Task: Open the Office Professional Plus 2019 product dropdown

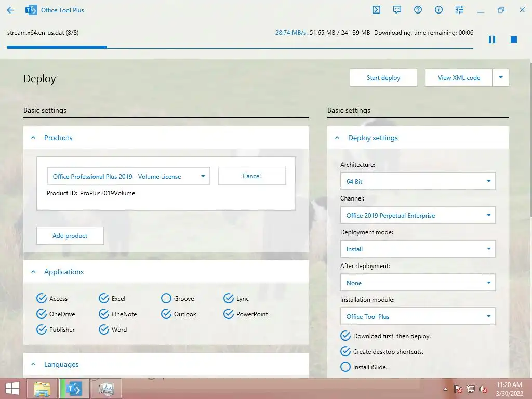Action: 128,176
